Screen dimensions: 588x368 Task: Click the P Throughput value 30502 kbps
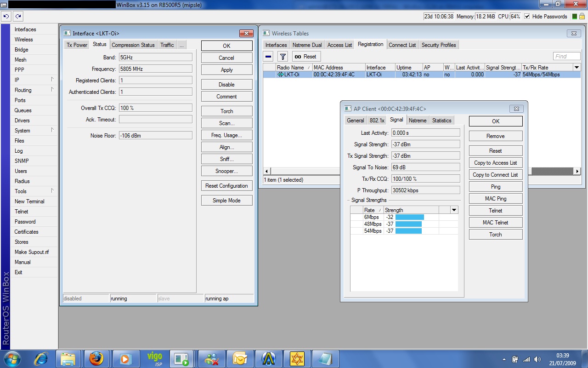tap(425, 190)
